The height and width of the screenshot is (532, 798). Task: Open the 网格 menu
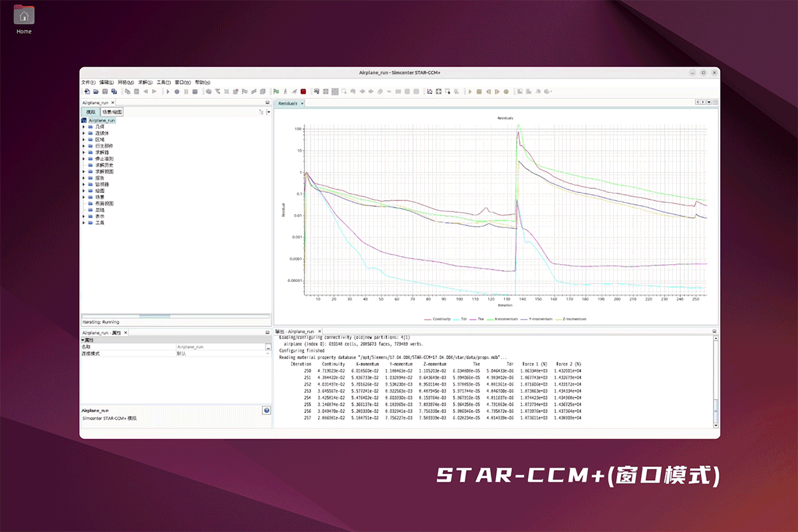[x=126, y=82]
